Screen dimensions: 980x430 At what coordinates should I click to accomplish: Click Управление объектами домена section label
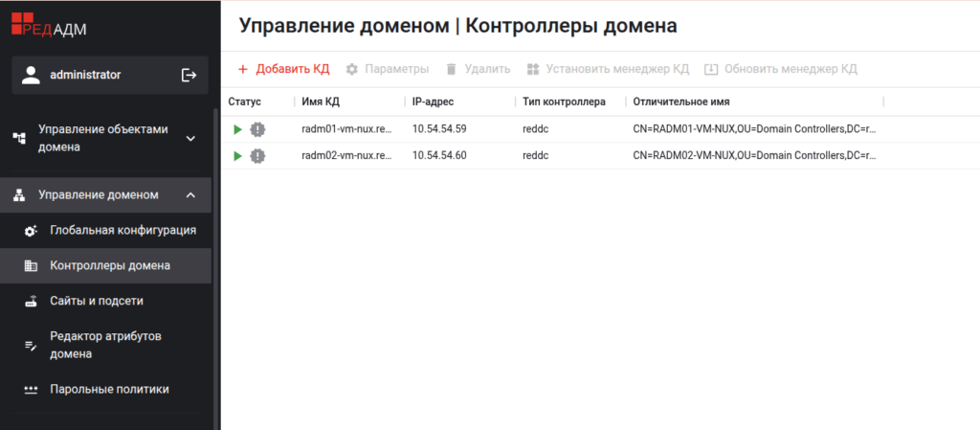(103, 138)
